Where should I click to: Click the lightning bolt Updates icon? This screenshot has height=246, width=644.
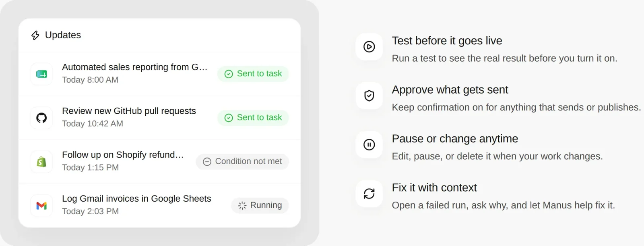pos(35,35)
